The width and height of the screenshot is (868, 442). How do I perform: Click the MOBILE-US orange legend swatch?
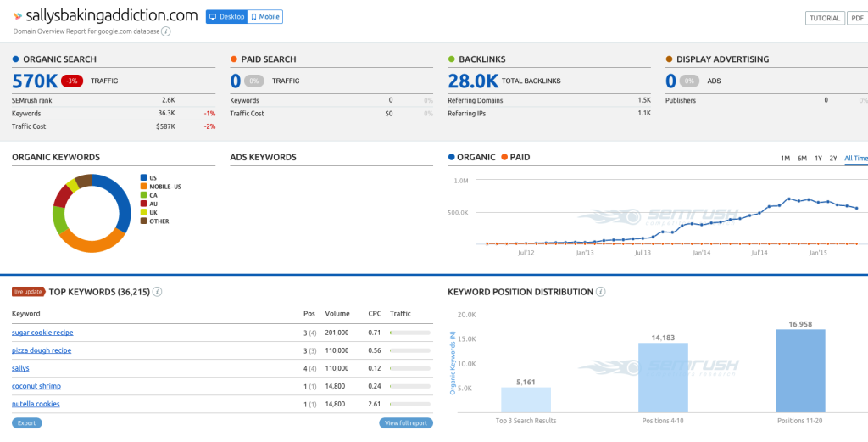143,187
